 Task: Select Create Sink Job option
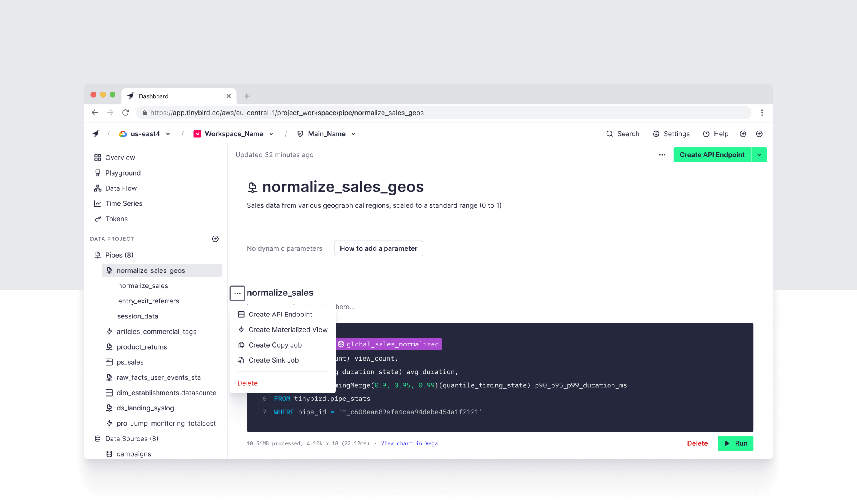tap(273, 360)
